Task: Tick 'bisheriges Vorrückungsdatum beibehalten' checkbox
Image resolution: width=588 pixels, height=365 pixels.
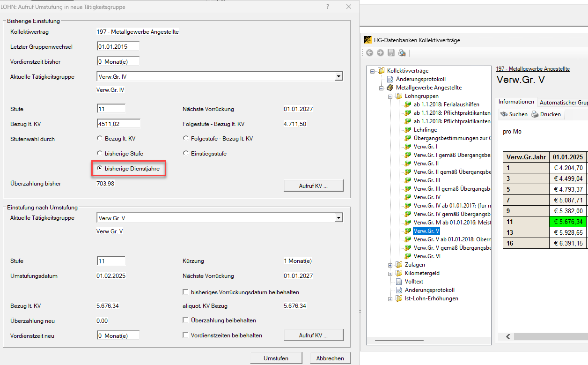Action: pyautogui.click(x=185, y=292)
